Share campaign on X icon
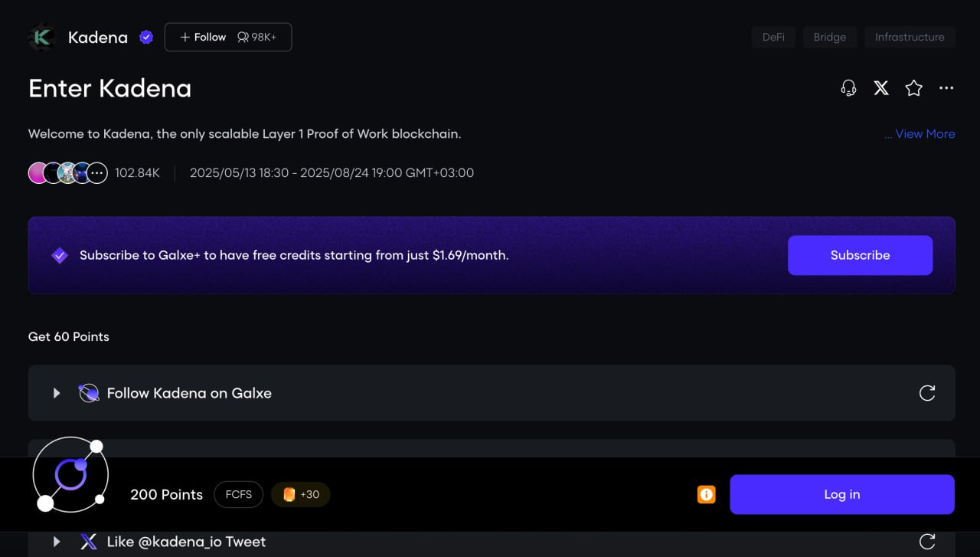The height and width of the screenshot is (557, 980). pos(881,88)
